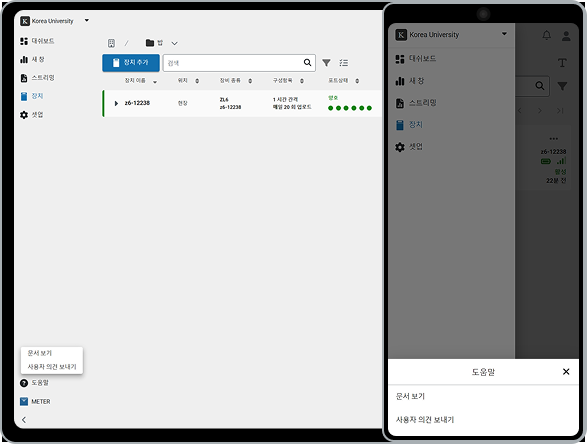Open notifications bell on the phone view

coord(547,35)
